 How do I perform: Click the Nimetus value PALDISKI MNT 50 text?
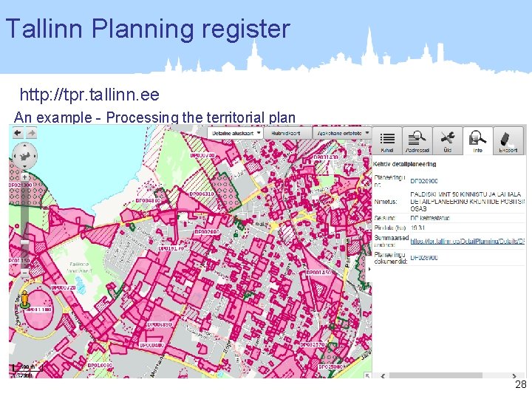coord(467,202)
